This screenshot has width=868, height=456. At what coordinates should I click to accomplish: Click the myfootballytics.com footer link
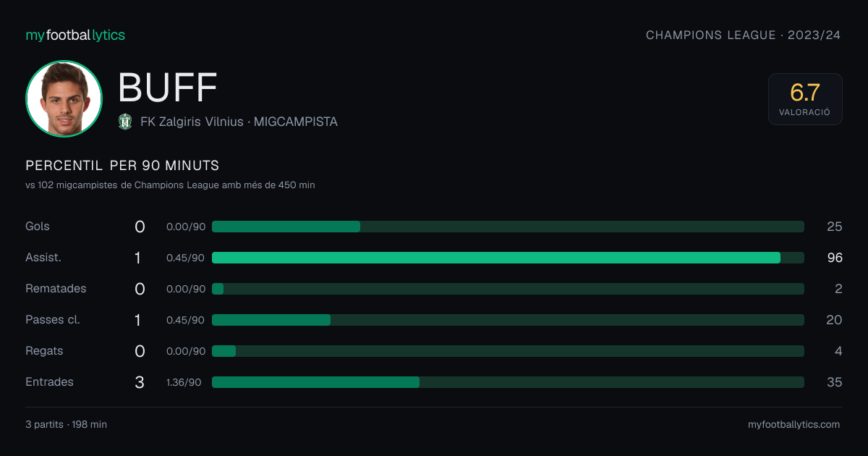(793, 425)
